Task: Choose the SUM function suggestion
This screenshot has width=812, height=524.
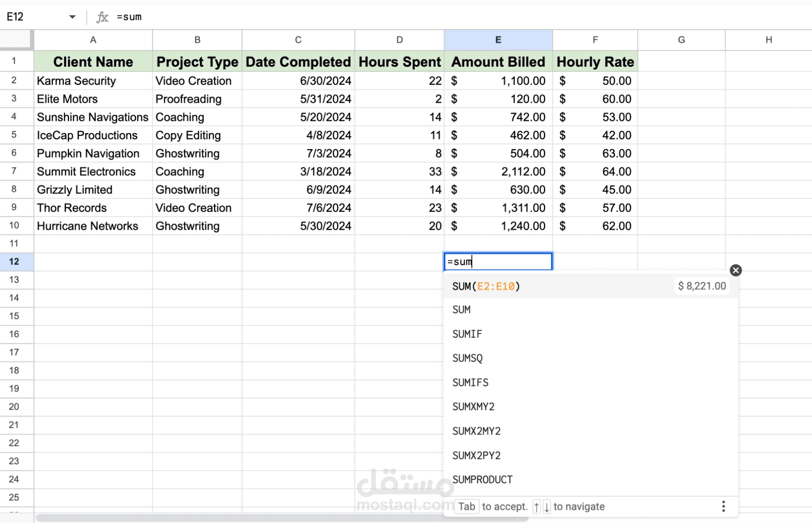Action: 591,310
